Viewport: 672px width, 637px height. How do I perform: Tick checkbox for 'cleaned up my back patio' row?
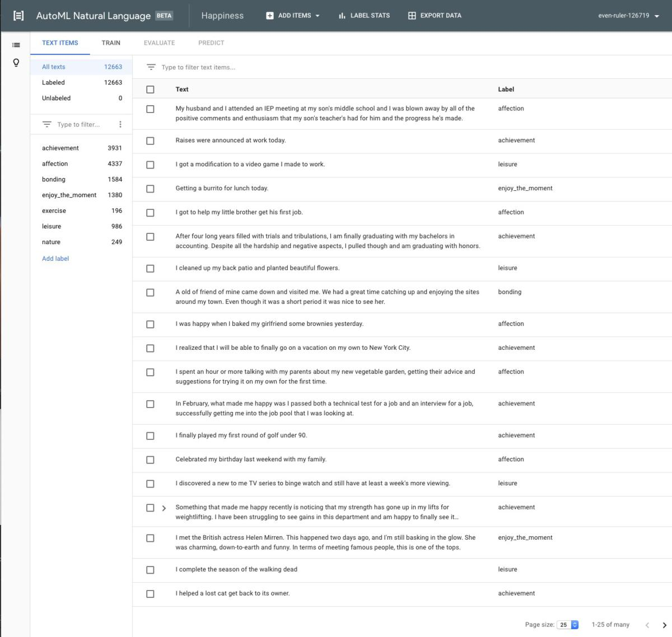point(150,269)
